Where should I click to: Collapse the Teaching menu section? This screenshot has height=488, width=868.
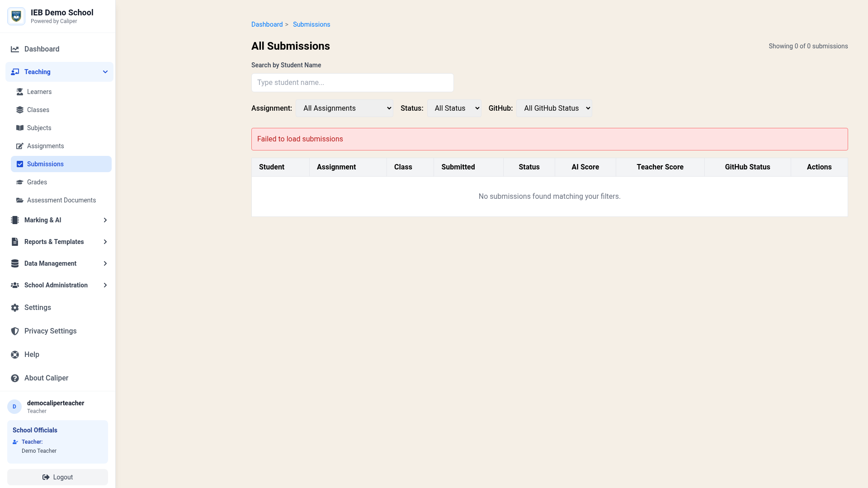pos(105,72)
